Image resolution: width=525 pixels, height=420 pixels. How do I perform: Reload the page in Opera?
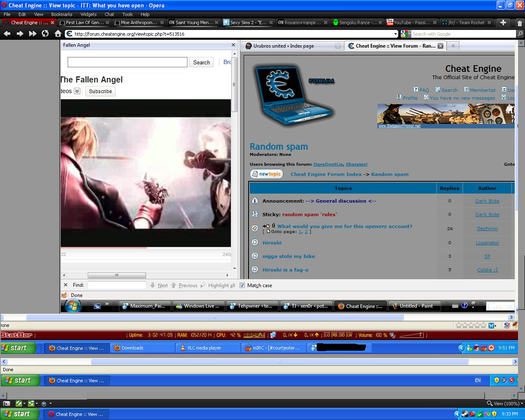(x=45, y=34)
